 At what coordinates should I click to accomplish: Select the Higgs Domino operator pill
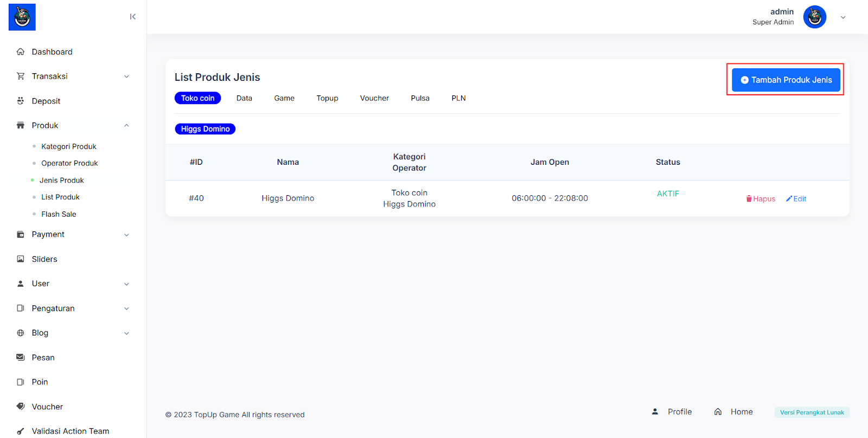(x=205, y=129)
